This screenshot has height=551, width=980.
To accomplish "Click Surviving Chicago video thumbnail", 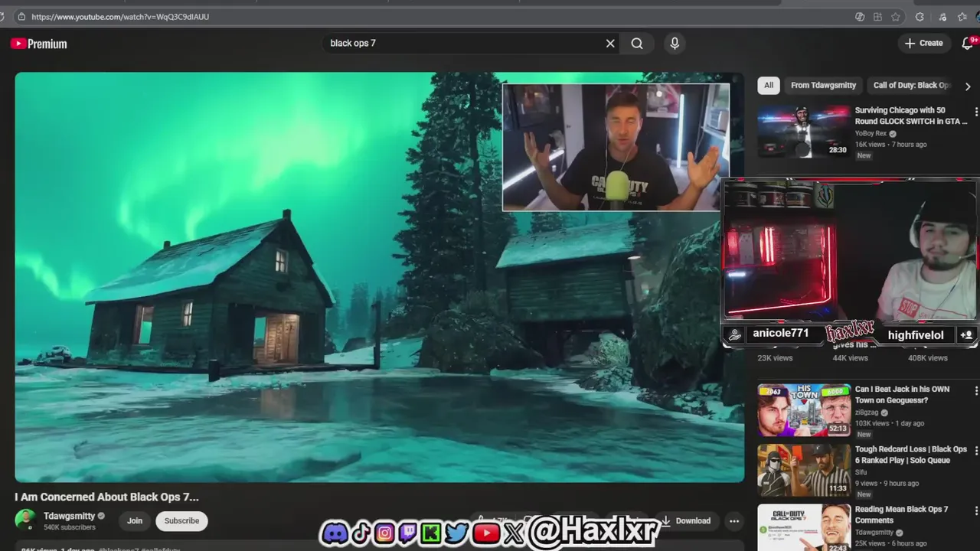I will click(x=804, y=132).
